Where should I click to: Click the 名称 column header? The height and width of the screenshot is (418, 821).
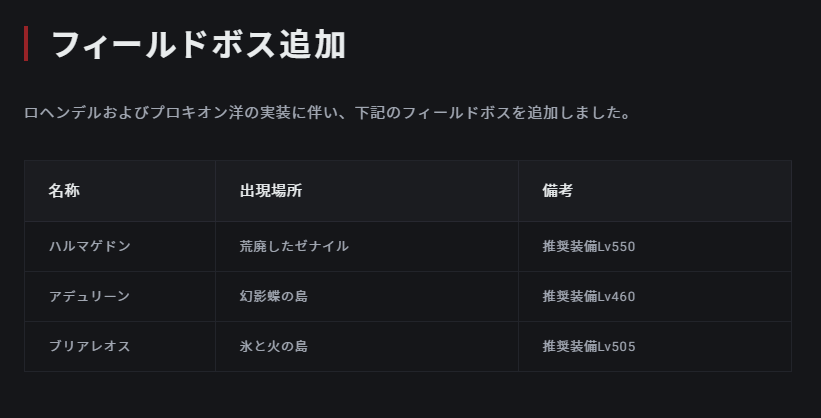pyautogui.click(x=120, y=191)
